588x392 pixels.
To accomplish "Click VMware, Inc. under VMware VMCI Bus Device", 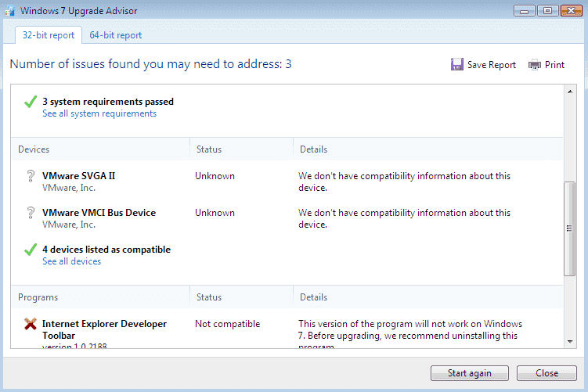I will [x=69, y=225].
